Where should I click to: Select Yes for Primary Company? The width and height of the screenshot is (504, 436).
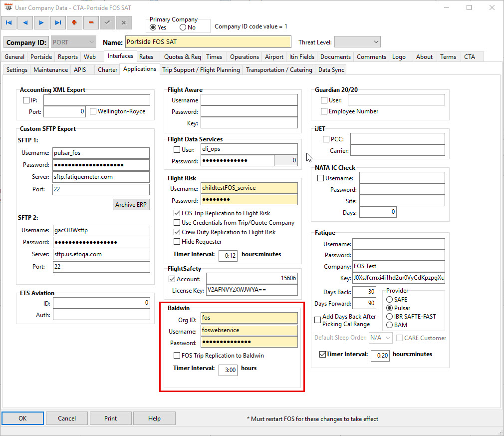(153, 27)
